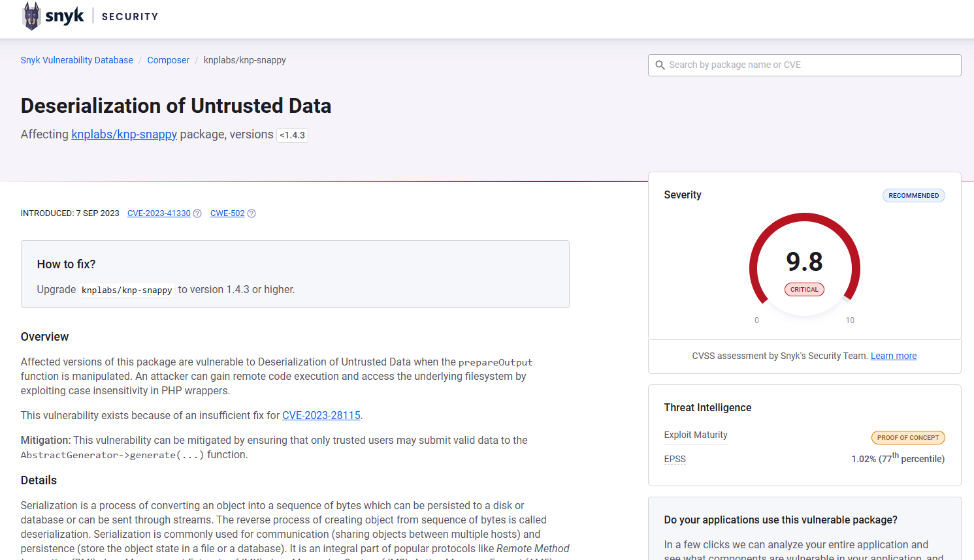Open the CWE-502 link
Screen dimensions: 974x560
[x=227, y=213]
